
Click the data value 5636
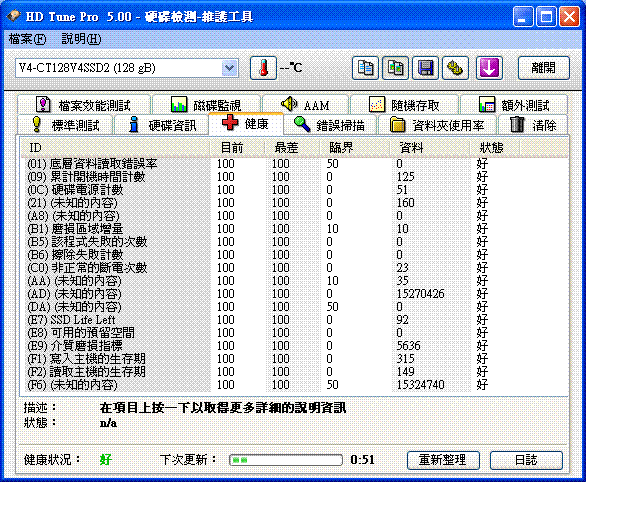click(x=409, y=346)
